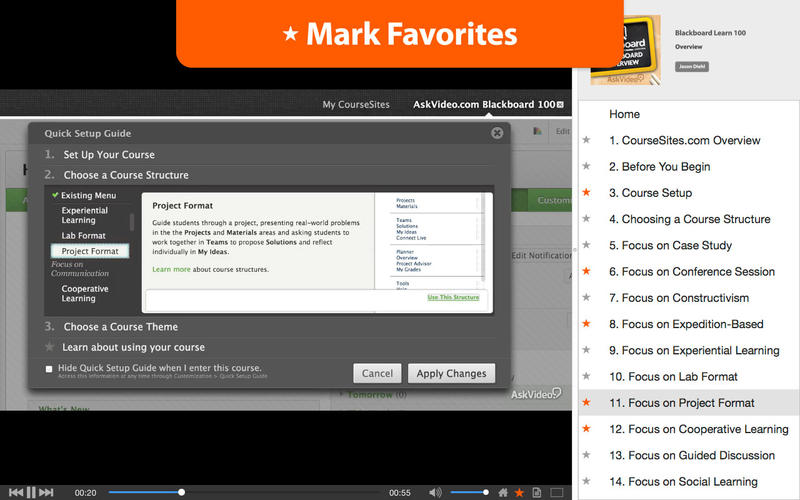Pause the video playback
The height and width of the screenshot is (500, 800).
click(x=31, y=492)
